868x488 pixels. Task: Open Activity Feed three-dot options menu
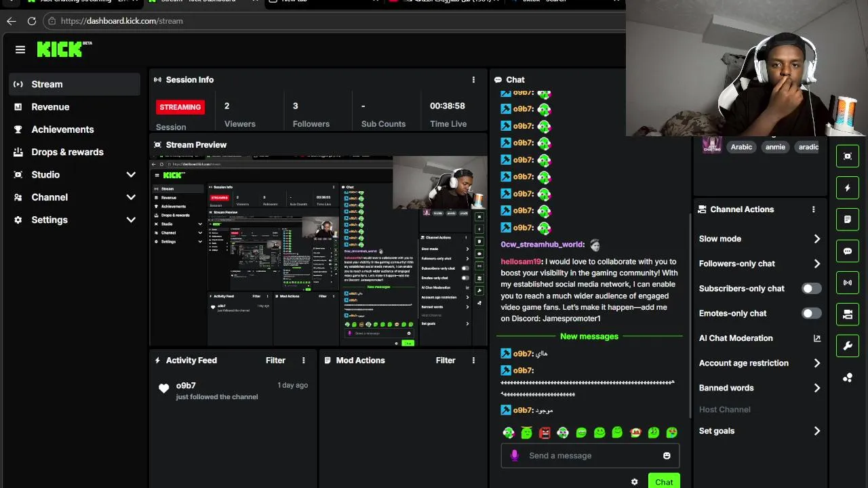coord(303,361)
